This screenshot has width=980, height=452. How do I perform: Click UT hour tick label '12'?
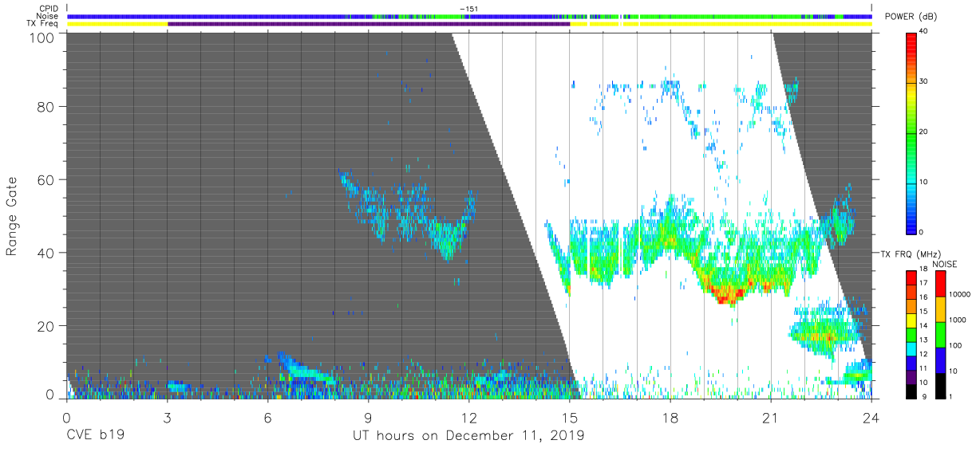click(x=468, y=417)
